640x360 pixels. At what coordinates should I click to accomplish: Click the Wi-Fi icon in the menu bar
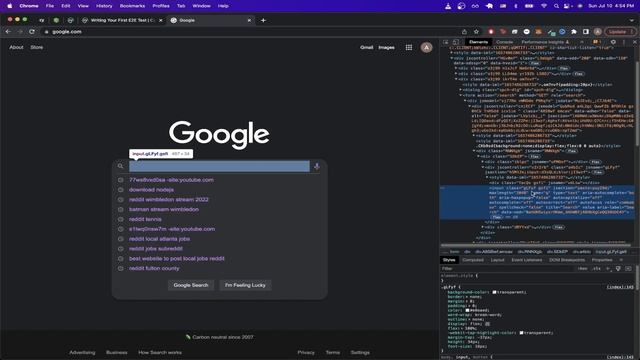(544, 6)
